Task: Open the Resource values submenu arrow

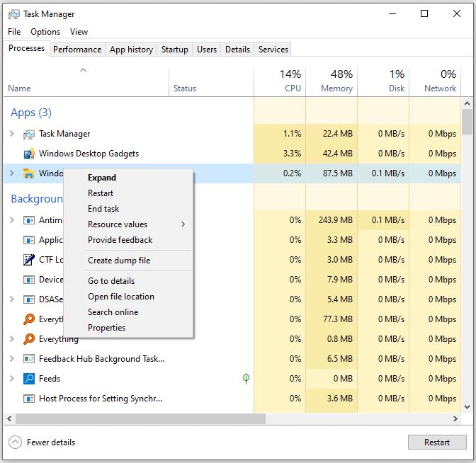Action: (183, 224)
